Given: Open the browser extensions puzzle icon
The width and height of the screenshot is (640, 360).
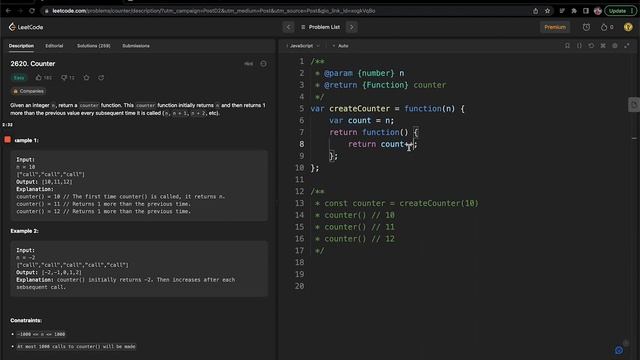Looking at the screenshot, I should 574,11.
